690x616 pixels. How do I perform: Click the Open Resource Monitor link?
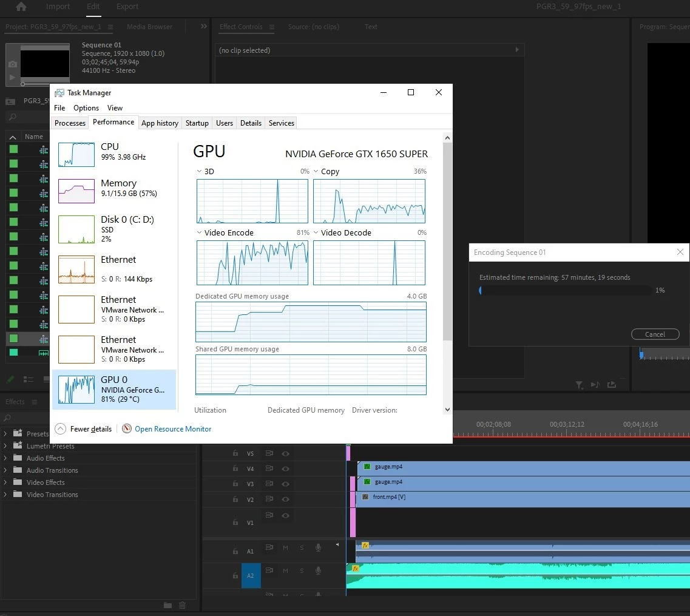(173, 429)
